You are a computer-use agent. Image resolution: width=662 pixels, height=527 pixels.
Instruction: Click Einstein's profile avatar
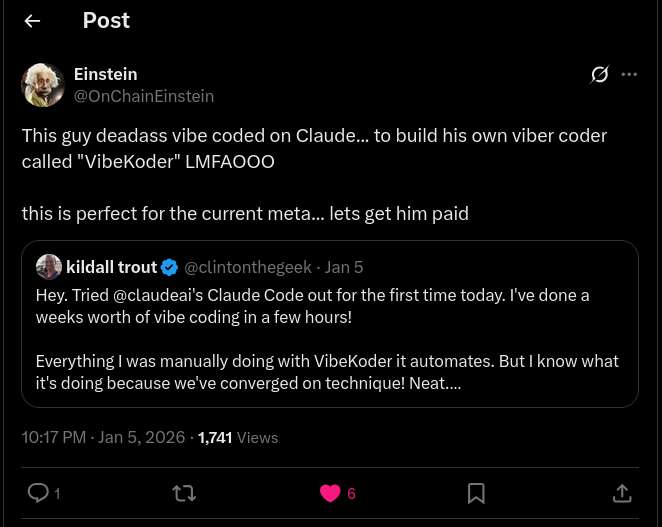coord(43,85)
